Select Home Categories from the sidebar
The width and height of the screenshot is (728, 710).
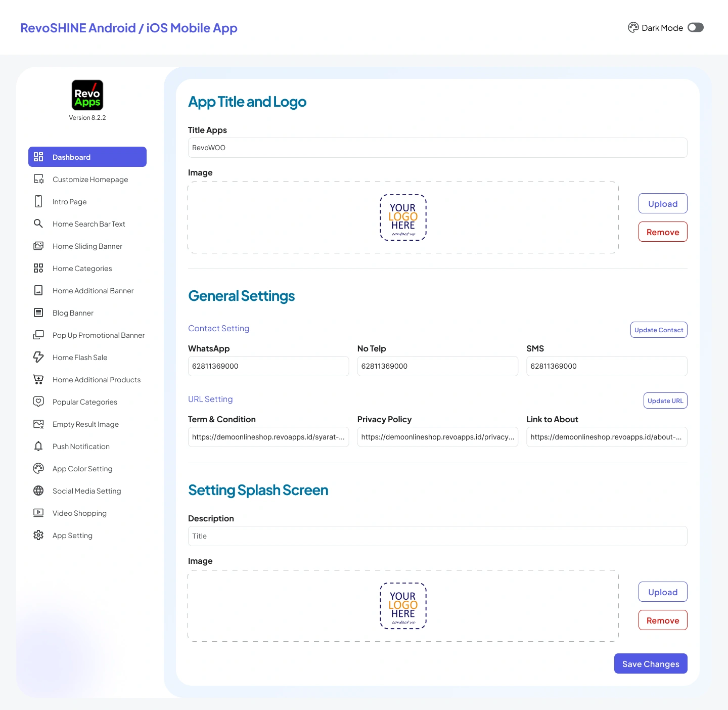[87, 268]
